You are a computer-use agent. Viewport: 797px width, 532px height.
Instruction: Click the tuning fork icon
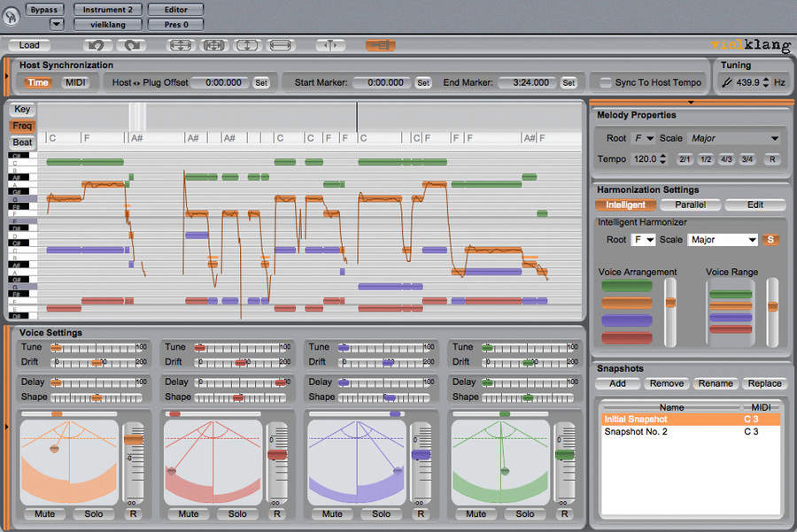point(727,82)
